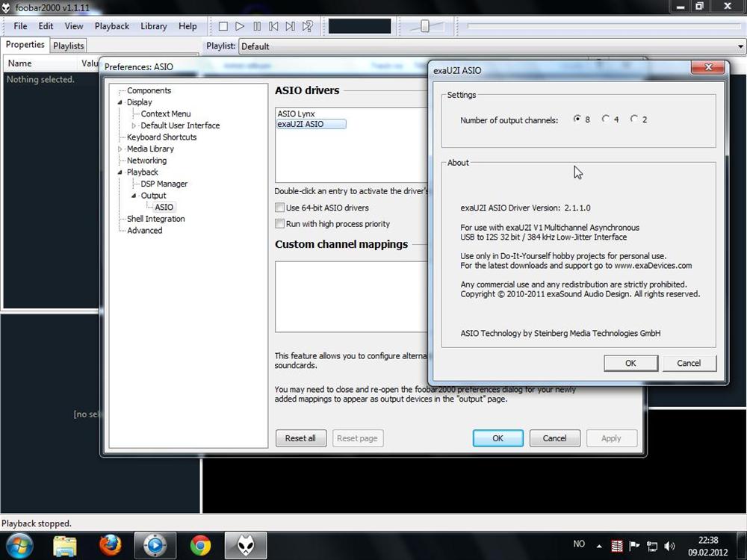This screenshot has width=747, height=560.
Task: Open the Playback menu
Action: [112, 26]
